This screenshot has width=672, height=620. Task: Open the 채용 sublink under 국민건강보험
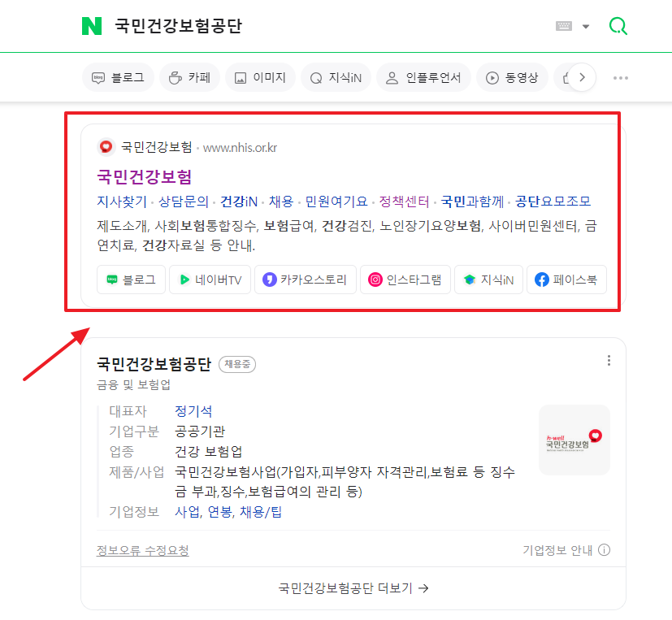pyautogui.click(x=281, y=202)
